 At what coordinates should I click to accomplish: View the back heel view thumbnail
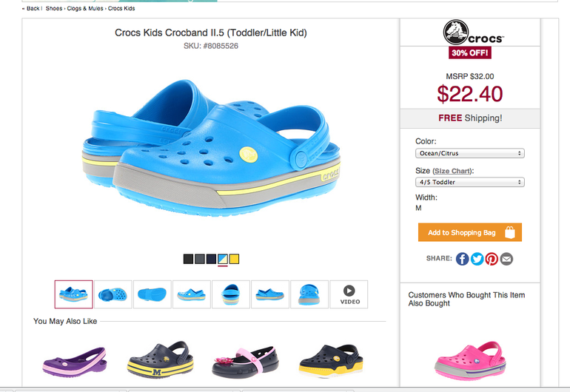(231, 294)
